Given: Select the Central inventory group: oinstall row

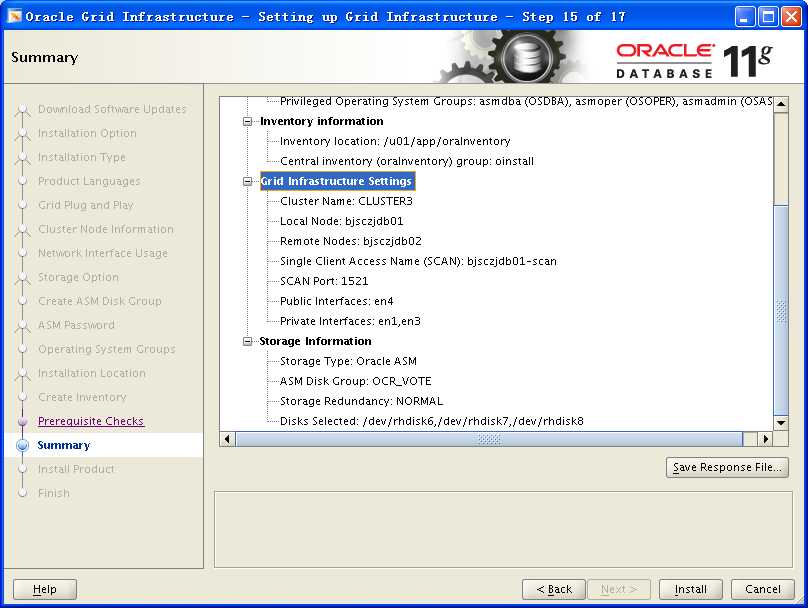Looking at the screenshot, I should (x=407, y=161).
